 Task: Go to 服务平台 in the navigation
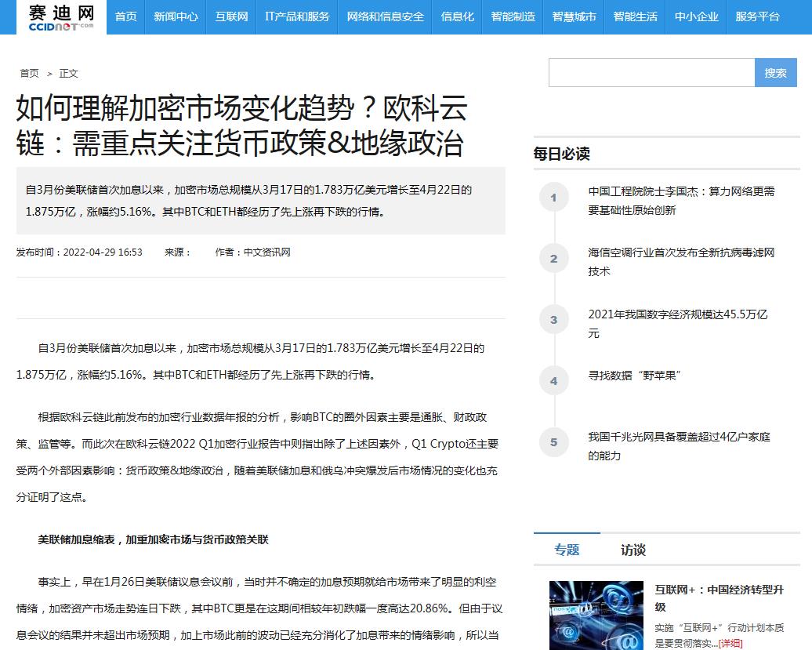(x=757, y=17)
